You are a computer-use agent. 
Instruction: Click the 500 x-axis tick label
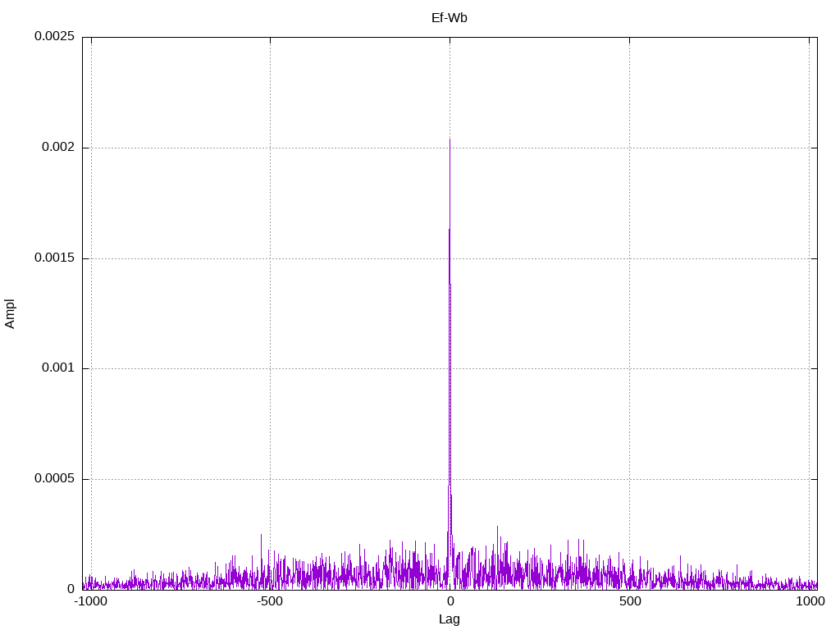630,601
